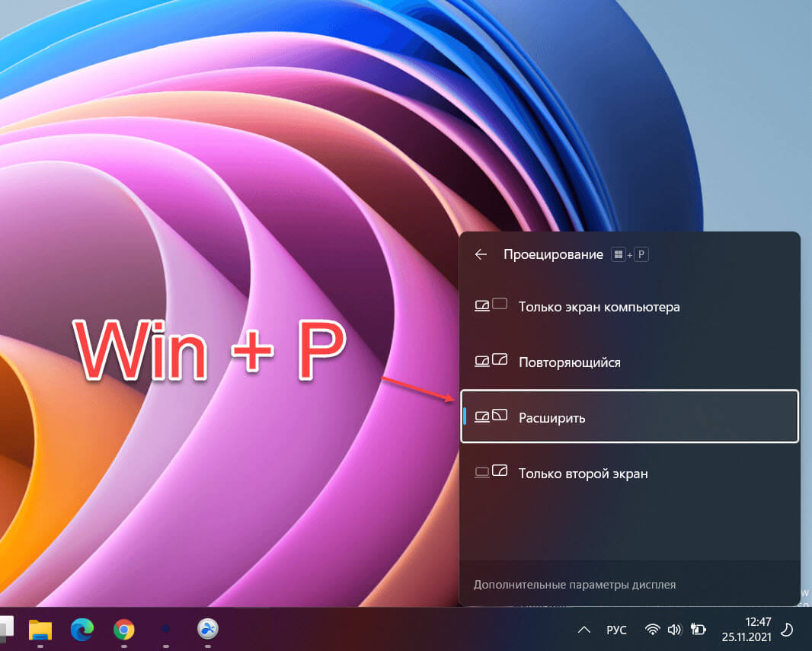Select 'Только экран компьютера' projection mode
This screenshot has height=651, width=812.
(x=629, y=307)
